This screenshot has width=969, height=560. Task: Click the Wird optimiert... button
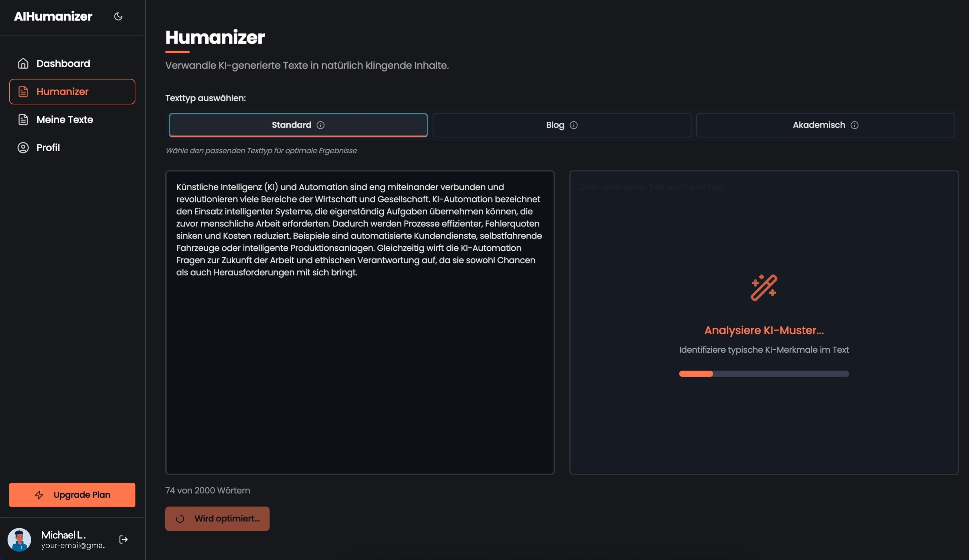217,519
